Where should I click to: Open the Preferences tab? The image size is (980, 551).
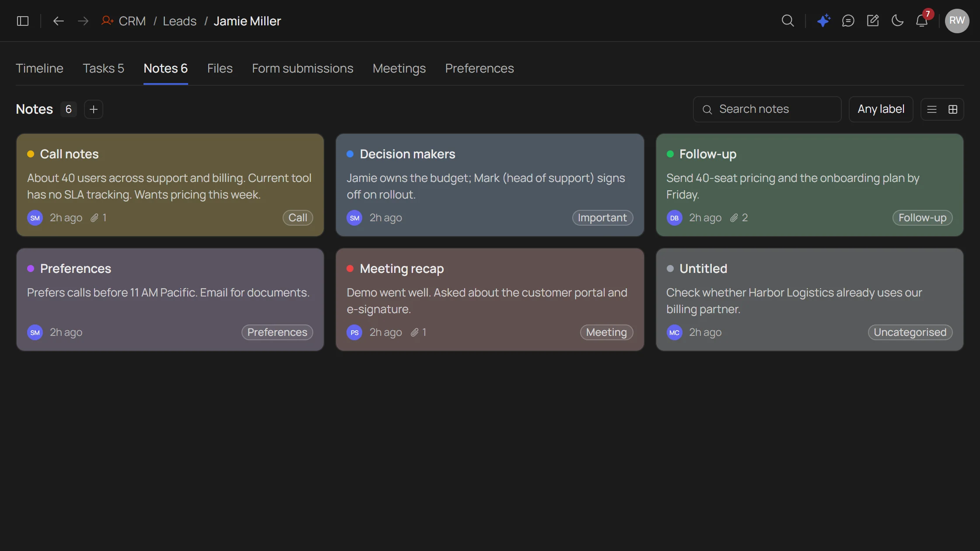[x=479, y=69]
